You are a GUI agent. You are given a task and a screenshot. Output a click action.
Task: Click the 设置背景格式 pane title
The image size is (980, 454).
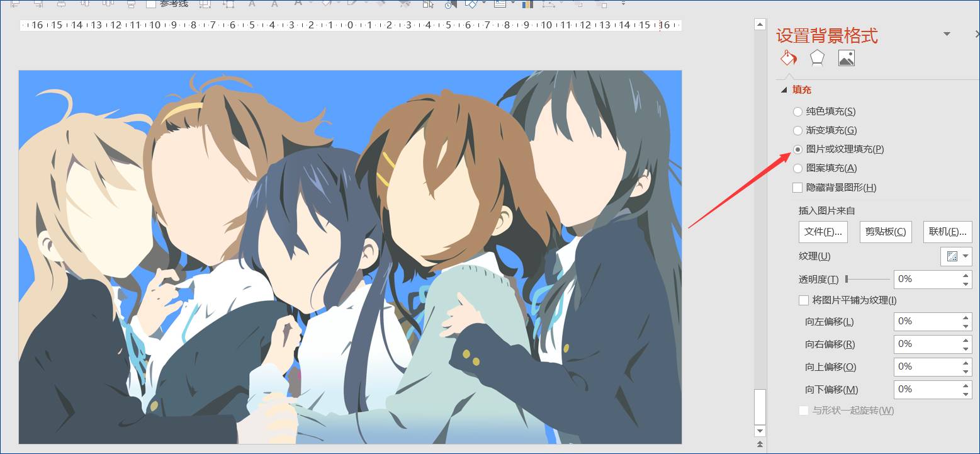(x=826, y=35)
